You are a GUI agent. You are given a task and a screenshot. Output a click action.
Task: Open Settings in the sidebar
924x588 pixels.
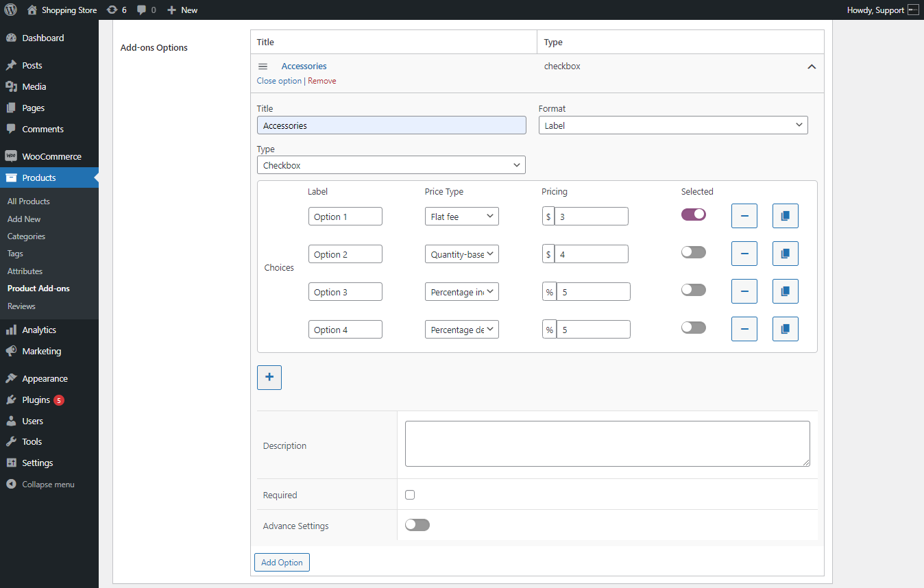point(49,463)
